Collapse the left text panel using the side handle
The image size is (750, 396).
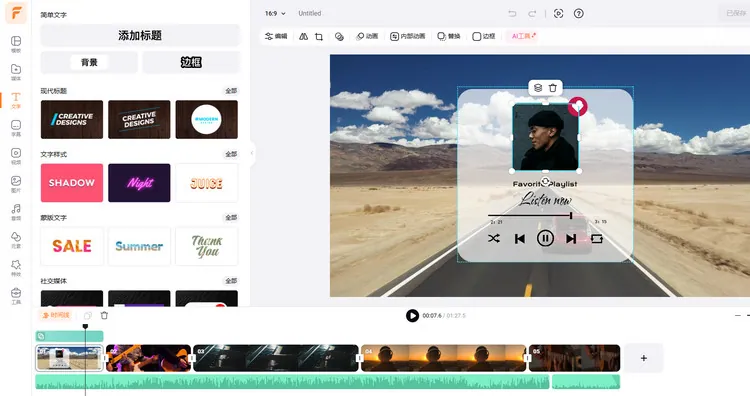coord(252,153)
